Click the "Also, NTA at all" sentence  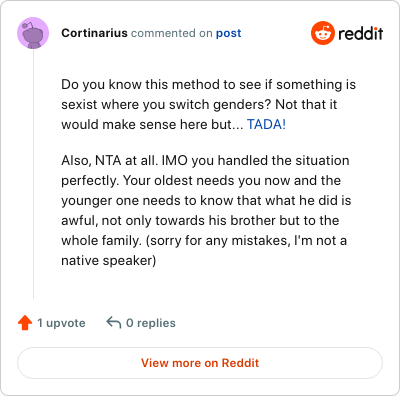[x=110, y=161]
